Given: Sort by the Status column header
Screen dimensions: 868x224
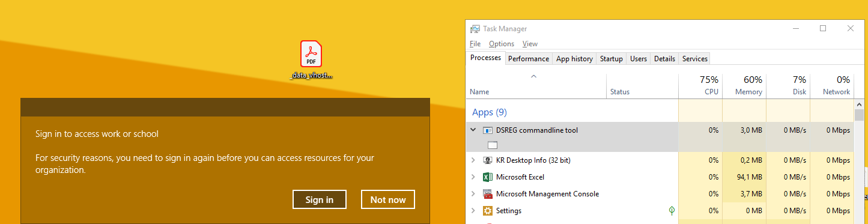Looking at the screenshot, I should point(642,85).
